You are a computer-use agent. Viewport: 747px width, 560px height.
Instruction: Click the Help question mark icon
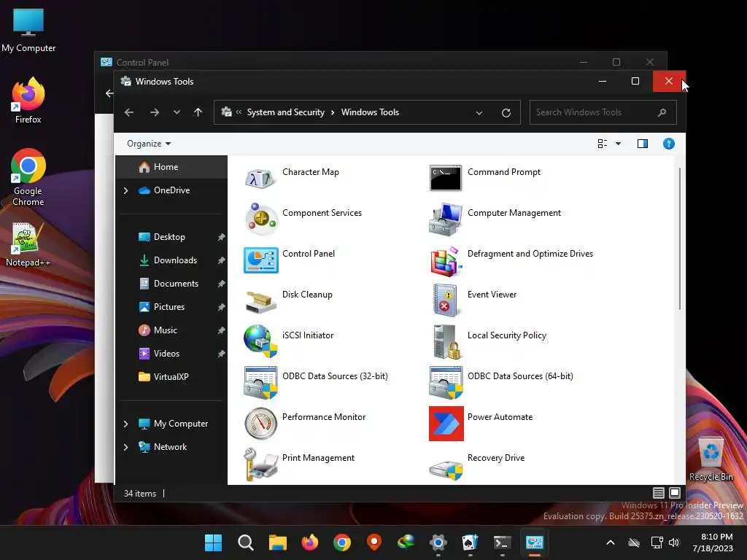(668, 144)
